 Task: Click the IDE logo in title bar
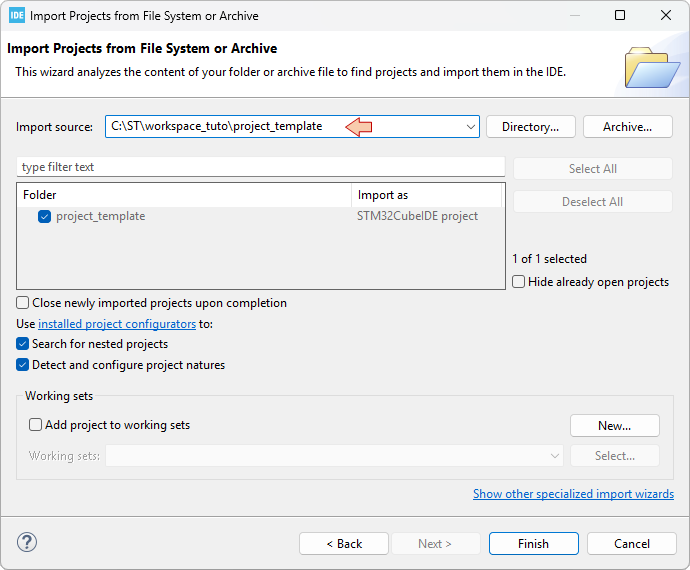(x=16, y=16)
